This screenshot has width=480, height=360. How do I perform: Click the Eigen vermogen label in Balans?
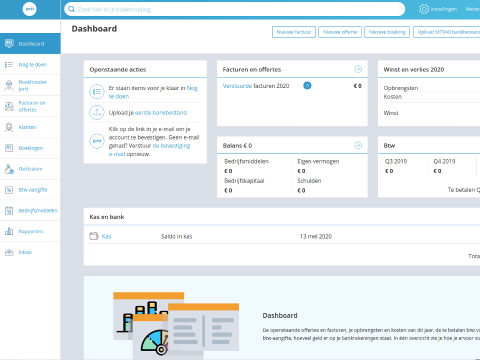(x=318, y=161)
